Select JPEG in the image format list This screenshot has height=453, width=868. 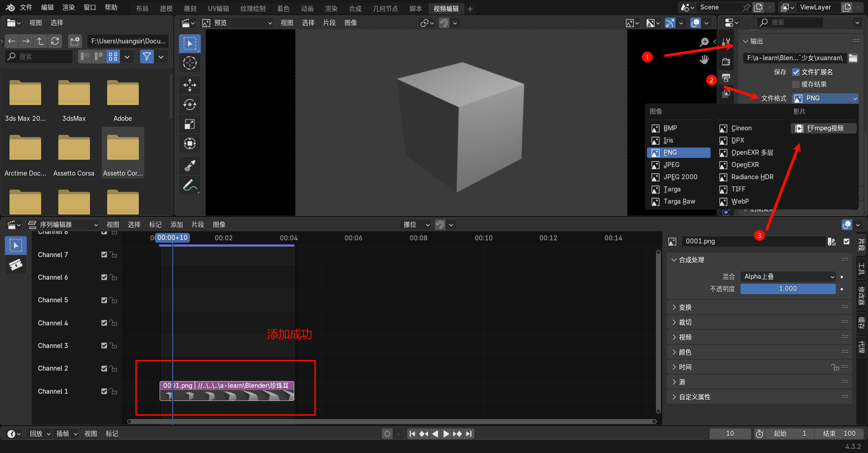click(x=671, y=165)
